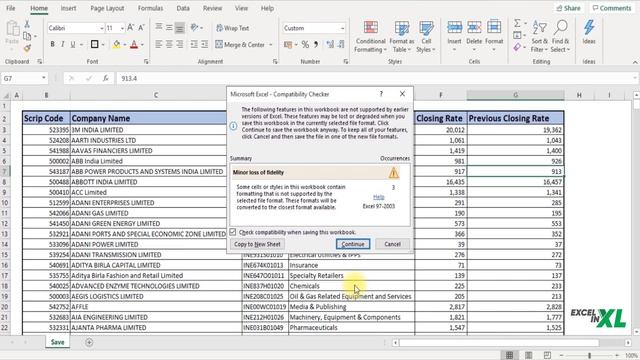
Task: Click Cancel in Compatibility Checker
Action: tap(392, 244)
